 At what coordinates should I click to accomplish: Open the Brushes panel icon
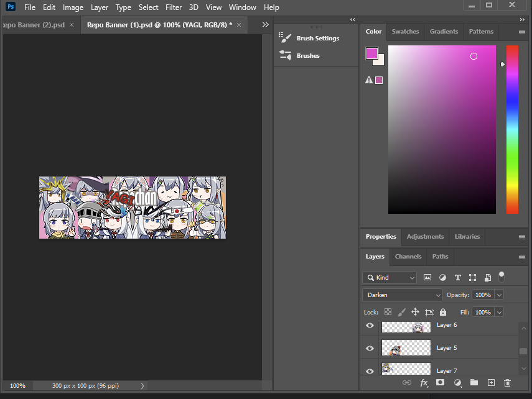pyautogui.click(x=285, y=55)
